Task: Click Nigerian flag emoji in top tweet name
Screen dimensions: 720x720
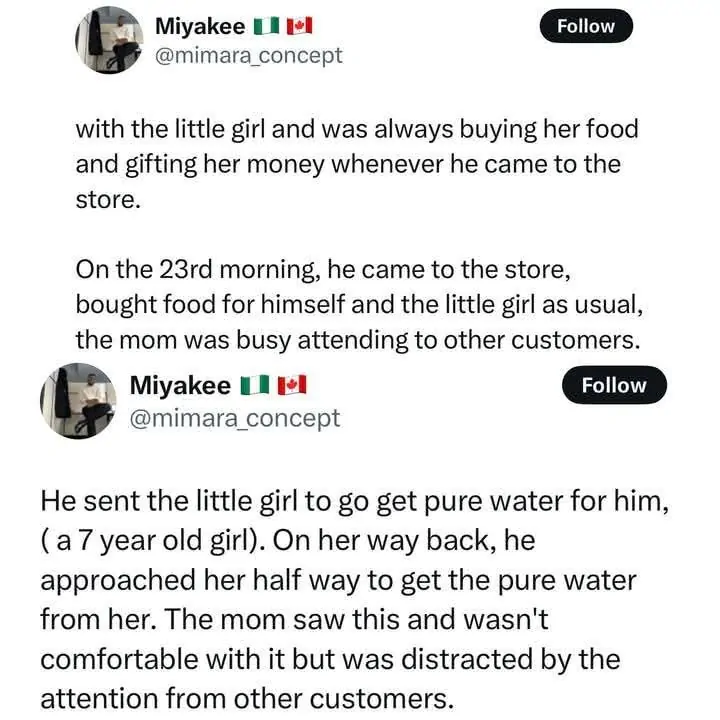Action: point(268,26)
